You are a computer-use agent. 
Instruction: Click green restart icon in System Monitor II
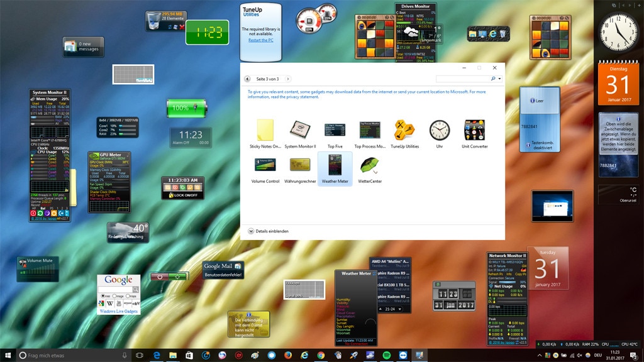tap(40, 214)
